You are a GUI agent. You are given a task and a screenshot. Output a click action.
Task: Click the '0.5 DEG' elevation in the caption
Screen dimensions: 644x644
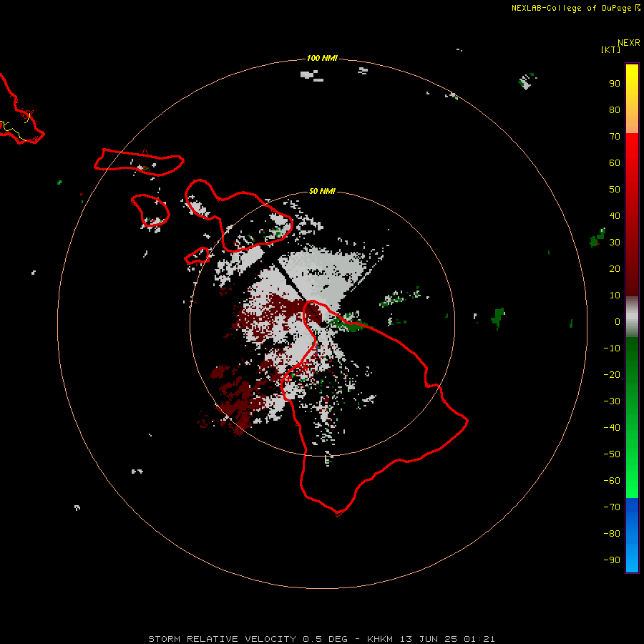[x=326, y=639]
